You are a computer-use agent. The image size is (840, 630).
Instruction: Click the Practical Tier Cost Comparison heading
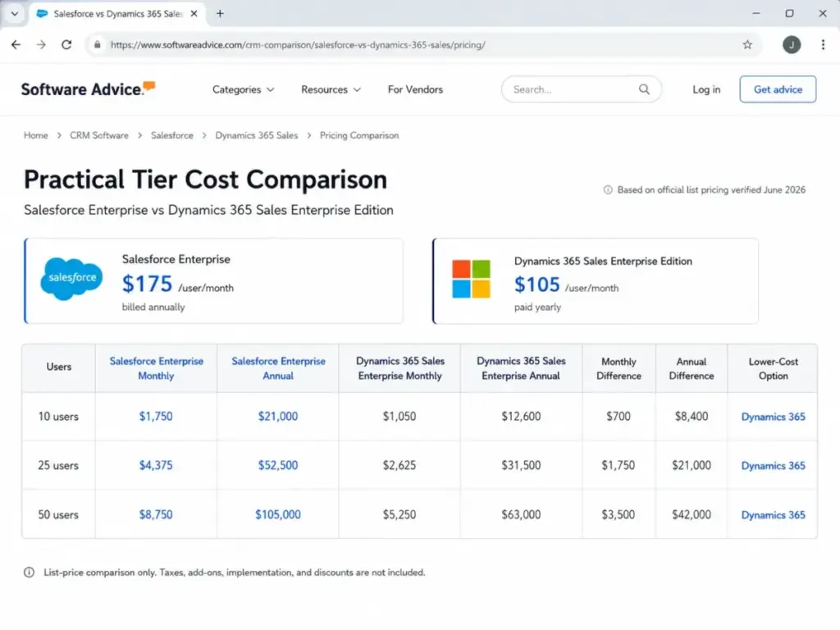(x=205, y=180)
